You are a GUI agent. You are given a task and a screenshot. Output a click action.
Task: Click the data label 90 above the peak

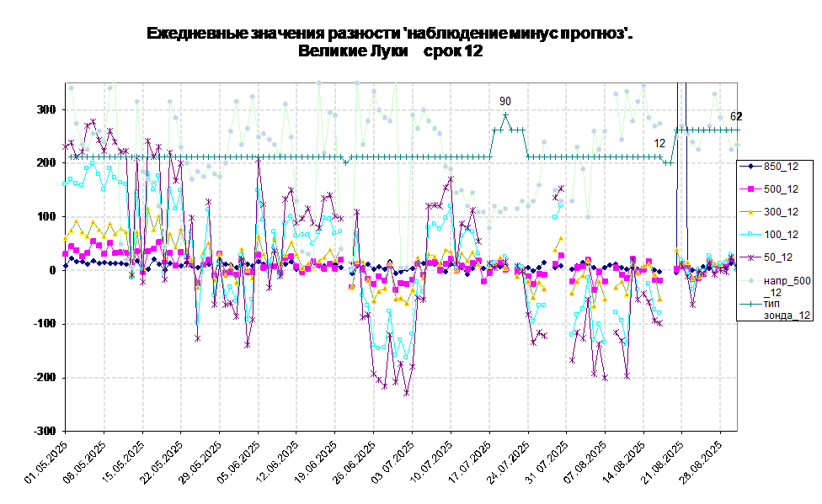[504, 101]
